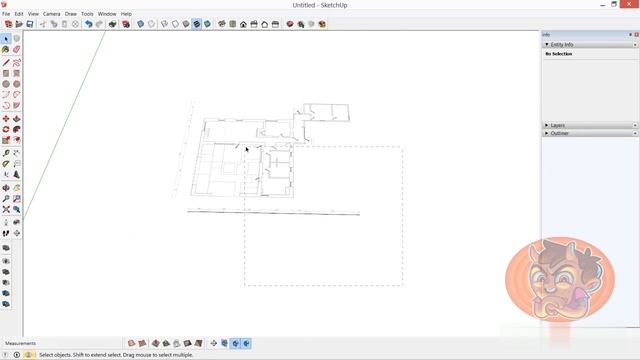Click the Save disk icon
Image resolution: width=640 pixels, height=360 pixels.
(30, 24)
